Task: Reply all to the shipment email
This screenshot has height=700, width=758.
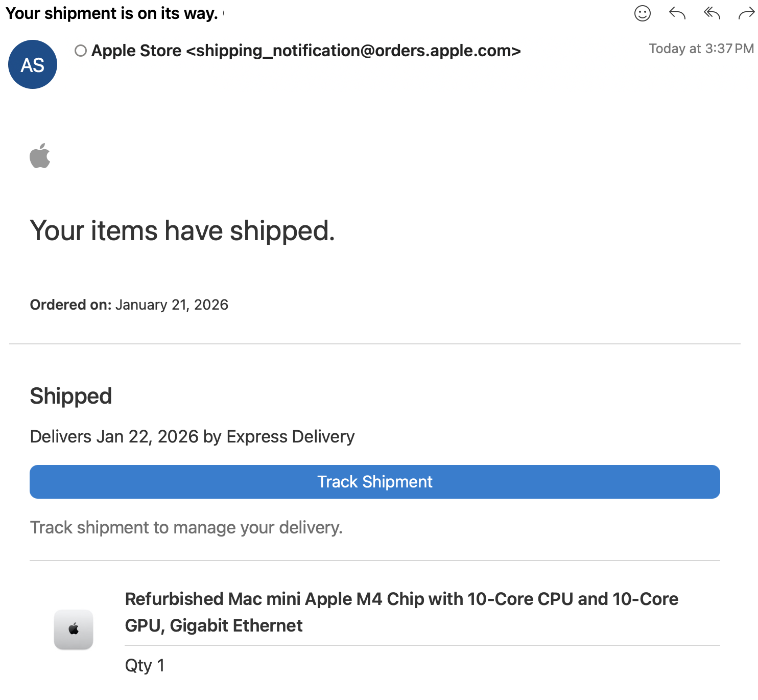Action: pos(712,13)
